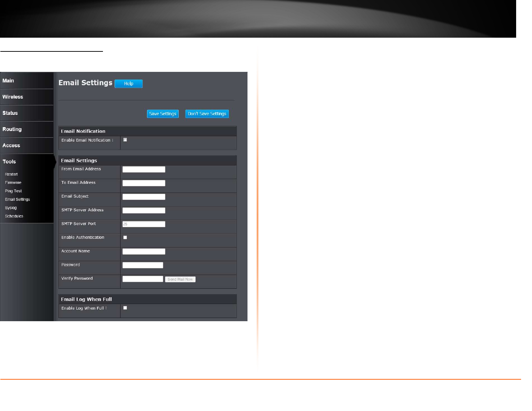
Task: Click Save Settings button
Action: [163, 114]
